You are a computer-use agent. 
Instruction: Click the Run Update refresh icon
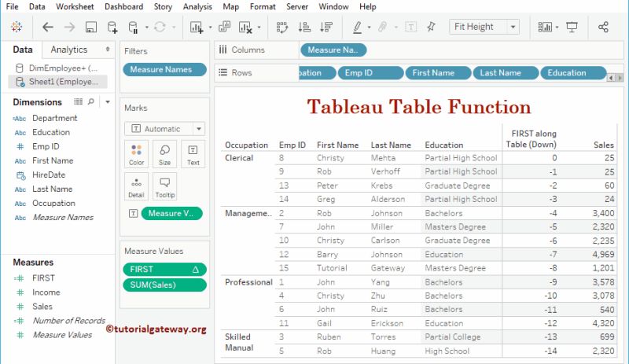[x=160, y=27]
